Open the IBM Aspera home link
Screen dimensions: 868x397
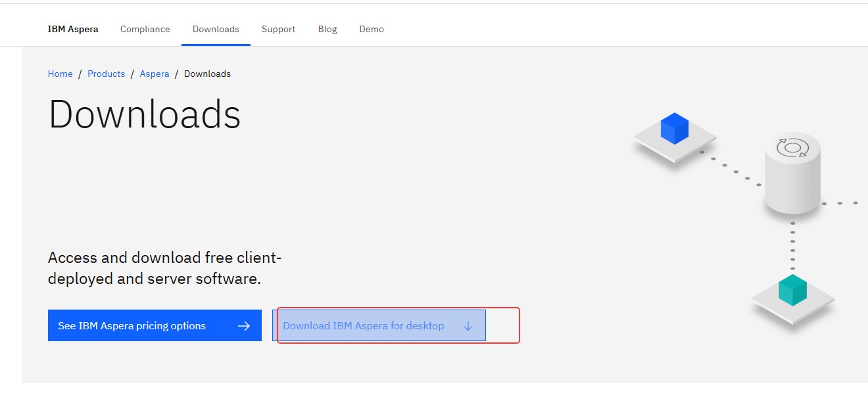tap(73, 29)
